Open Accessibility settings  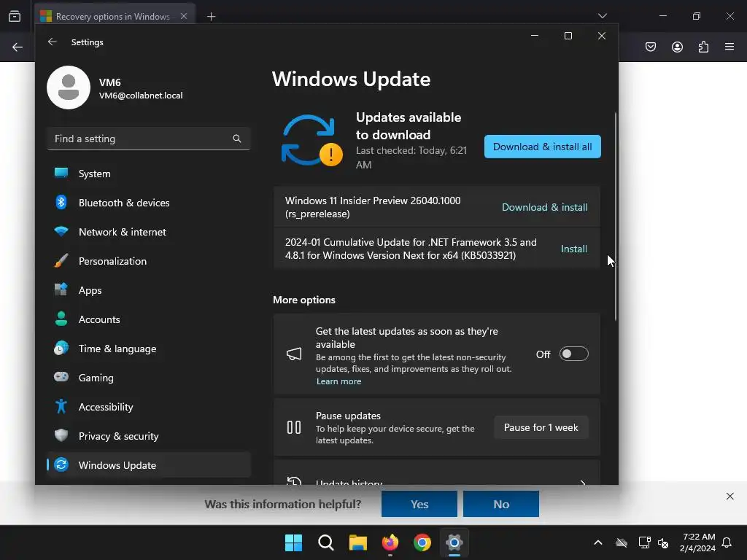point(149,407)
